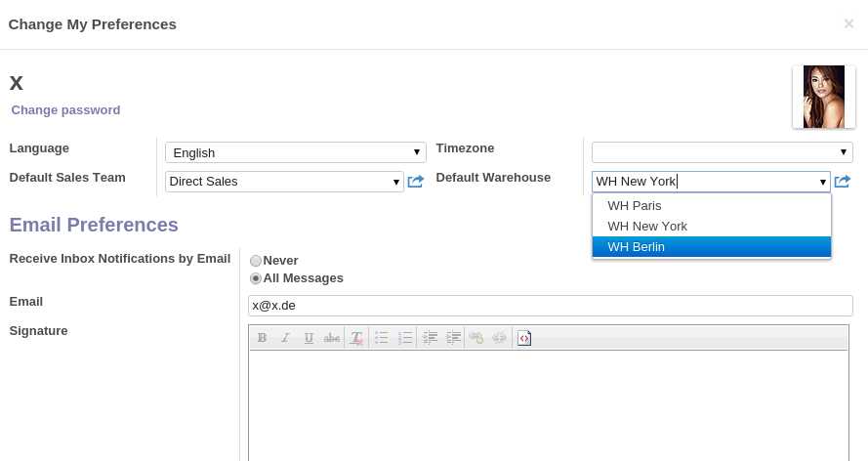This screenshot has height=461, width=868.
Task: Insert an unordered bullet list
Action: pos(382,338)
